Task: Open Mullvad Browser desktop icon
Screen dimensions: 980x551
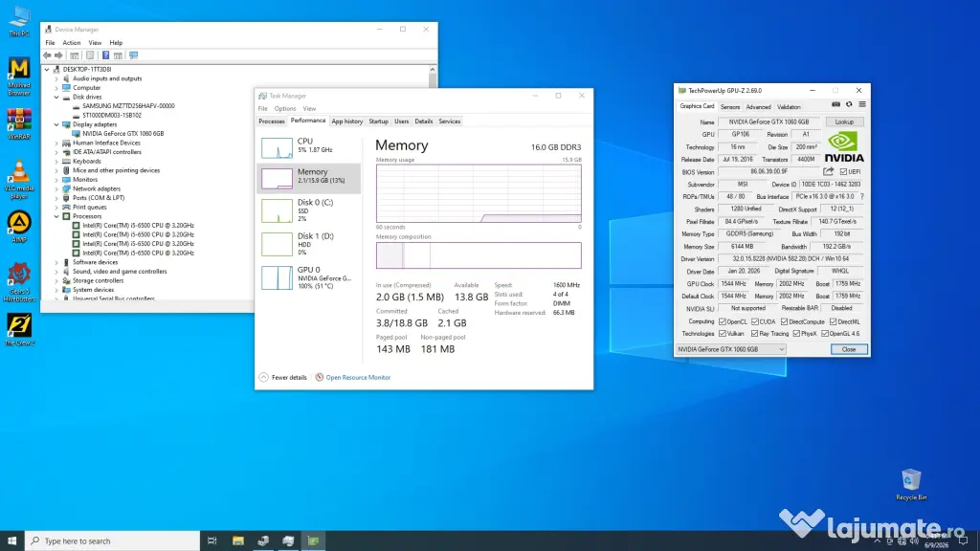Action: pyautogui.click(x=19, y=77)
